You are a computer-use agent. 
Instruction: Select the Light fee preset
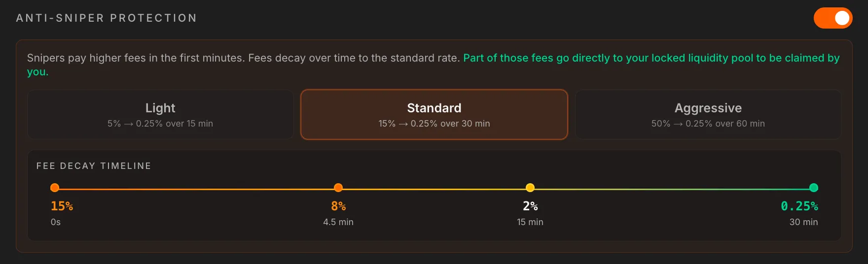point(160,114)
